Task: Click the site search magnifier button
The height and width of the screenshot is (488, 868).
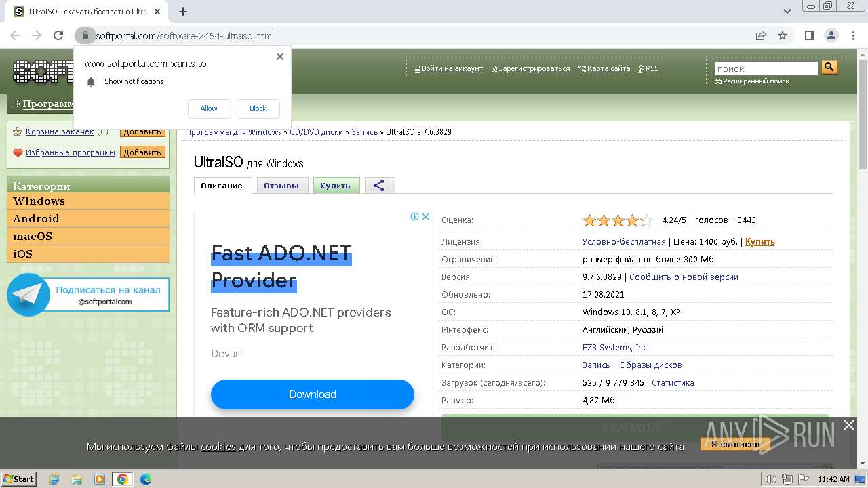Action: click(829, 67)
